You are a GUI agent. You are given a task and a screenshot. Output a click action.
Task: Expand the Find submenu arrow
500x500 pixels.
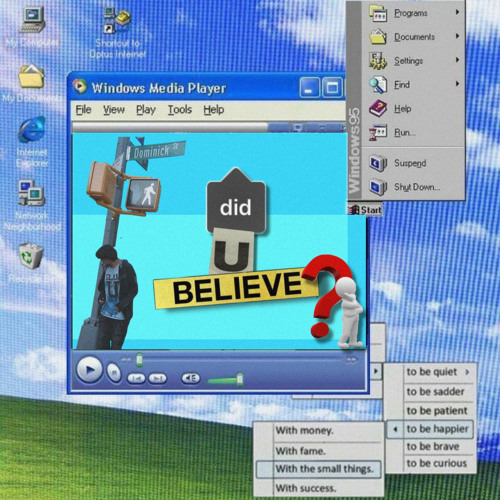point(458,84)
